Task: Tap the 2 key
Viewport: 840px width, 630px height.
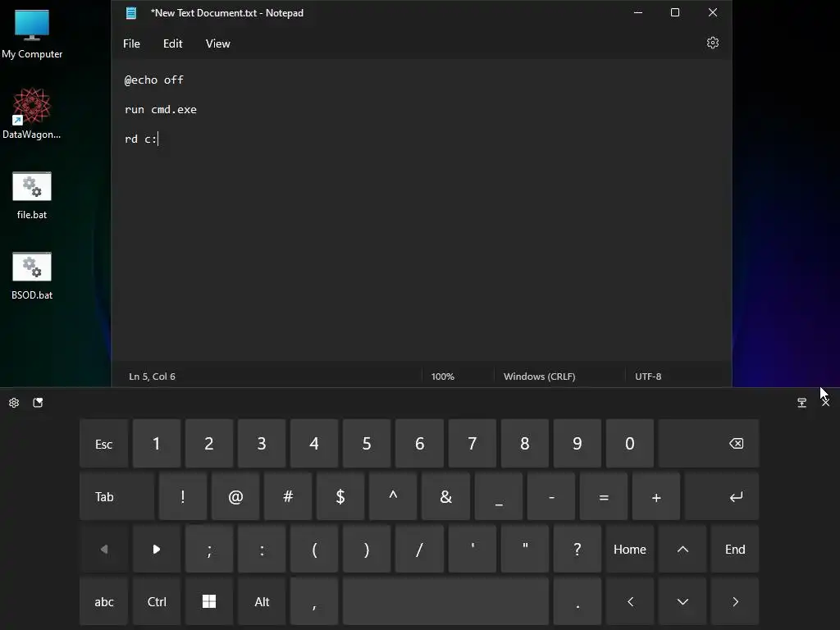Action: pos(209,444)
